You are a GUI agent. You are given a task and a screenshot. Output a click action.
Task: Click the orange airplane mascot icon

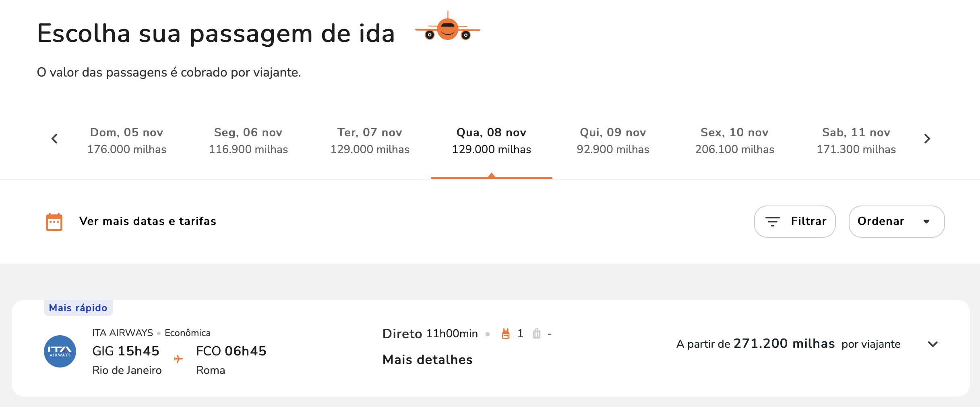click(x=448, y=27)
